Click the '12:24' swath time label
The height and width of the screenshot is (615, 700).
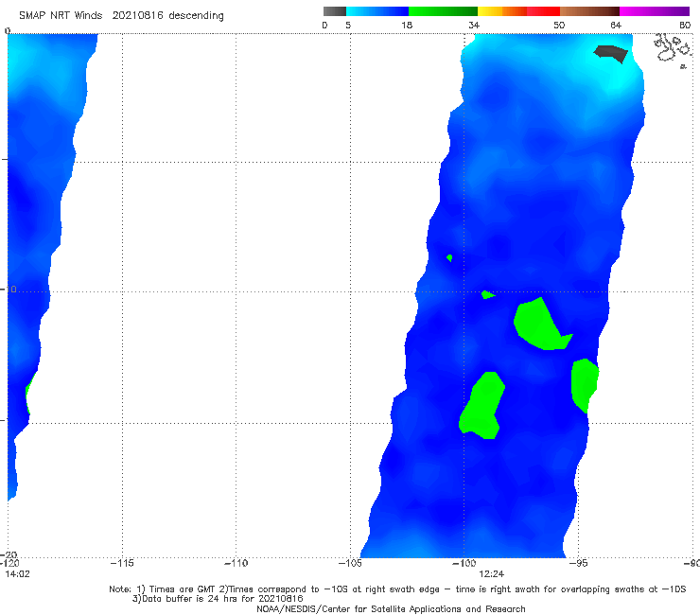[491, 574]
